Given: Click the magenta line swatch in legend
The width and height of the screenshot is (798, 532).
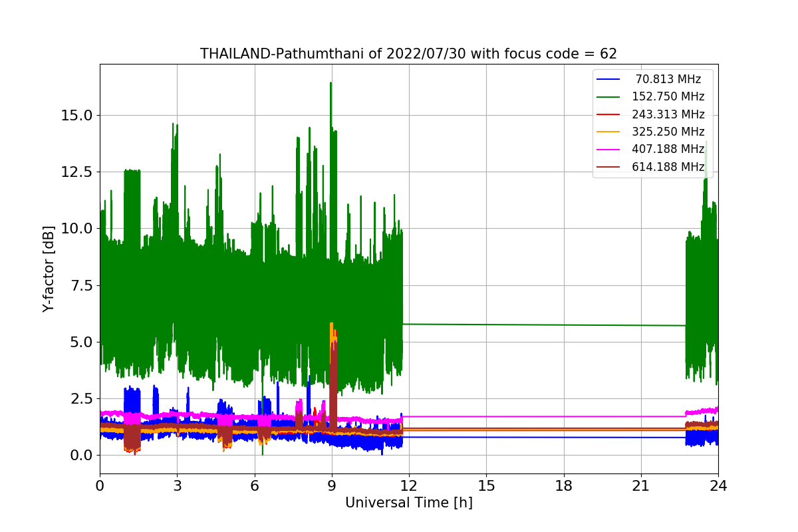Looking at the screenshot, I should pos(608,150).
